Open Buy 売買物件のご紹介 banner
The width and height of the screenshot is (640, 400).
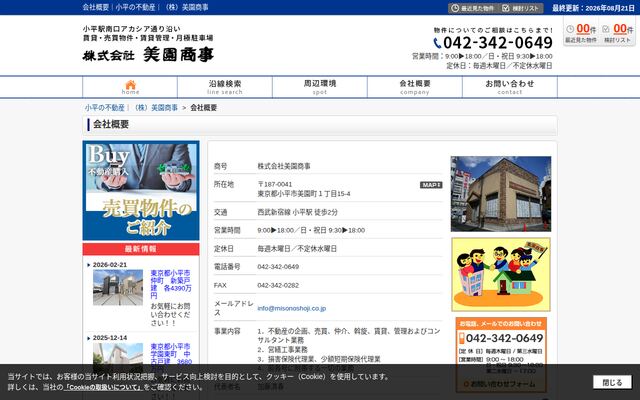point(141,191)
